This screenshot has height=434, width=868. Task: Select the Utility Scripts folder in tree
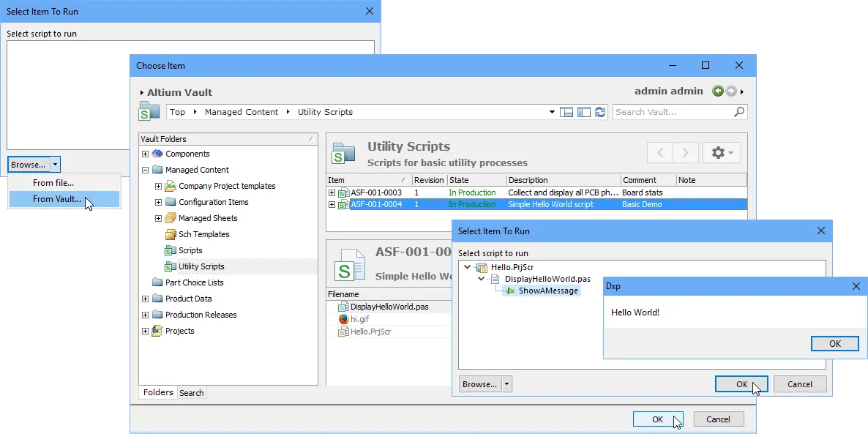(x=201, y=266)
